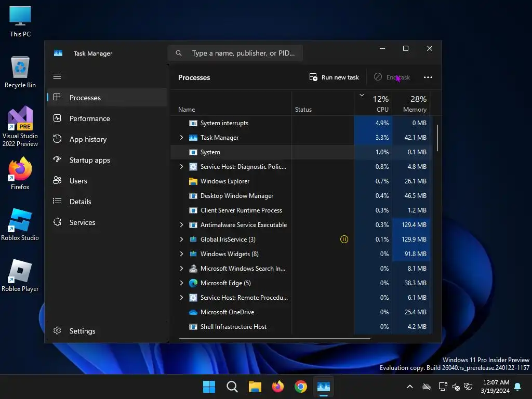Sort processes by Name column

(x=231, y=103)
